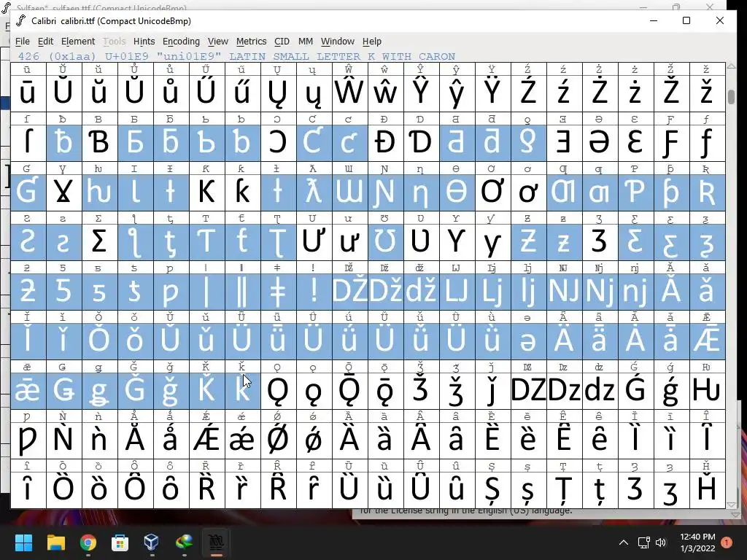
Task: Open the View menu
Action: 217,42
